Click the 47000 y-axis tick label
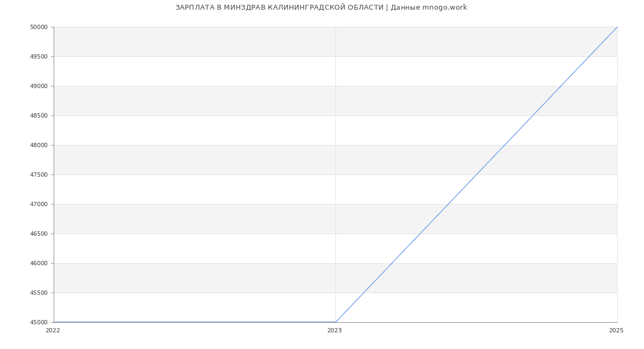Image resolution: width=644 pixels, height=349 pixels. 39,205
